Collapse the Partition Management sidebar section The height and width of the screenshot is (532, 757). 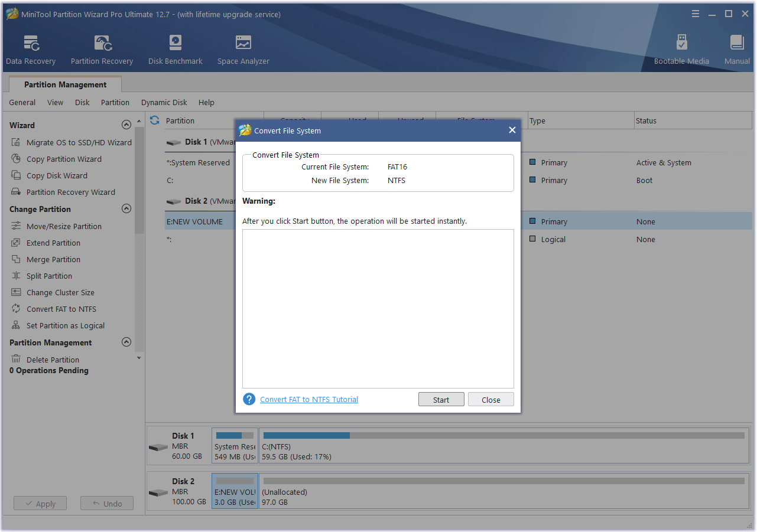click(x=126, y=342)
